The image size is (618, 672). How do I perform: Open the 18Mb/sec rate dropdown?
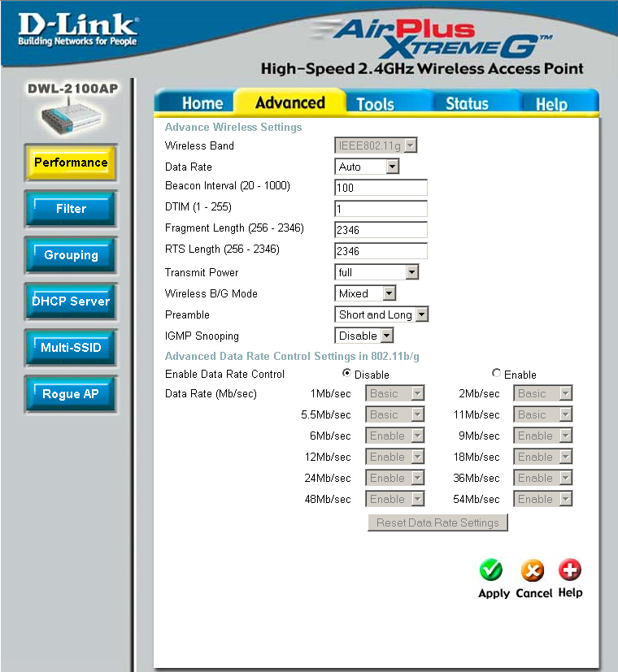coord(543,457)
